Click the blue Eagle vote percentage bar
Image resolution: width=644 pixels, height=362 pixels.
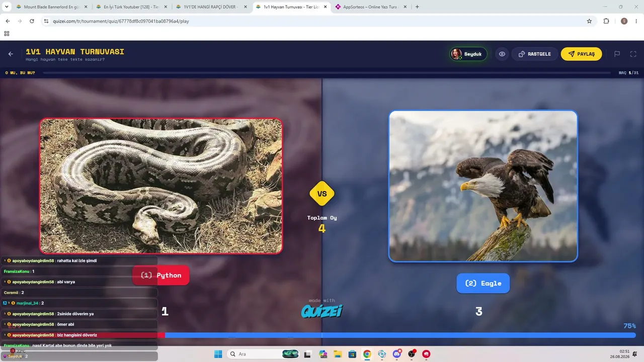click(400, 335)
